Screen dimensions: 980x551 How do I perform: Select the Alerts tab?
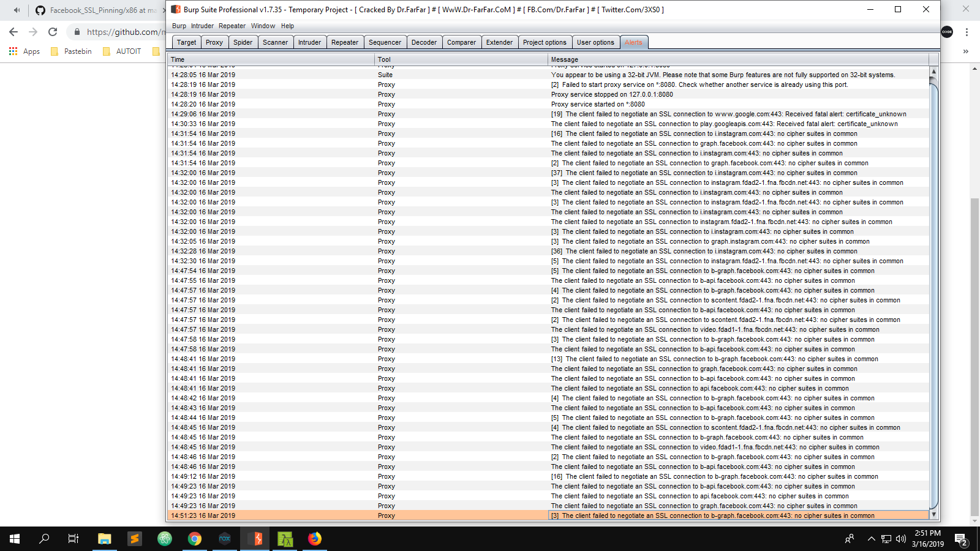pyautogui.click(x=633, y=42)
